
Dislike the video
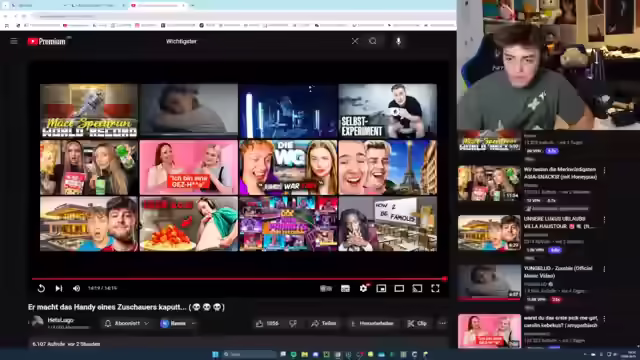click(293, 323)
